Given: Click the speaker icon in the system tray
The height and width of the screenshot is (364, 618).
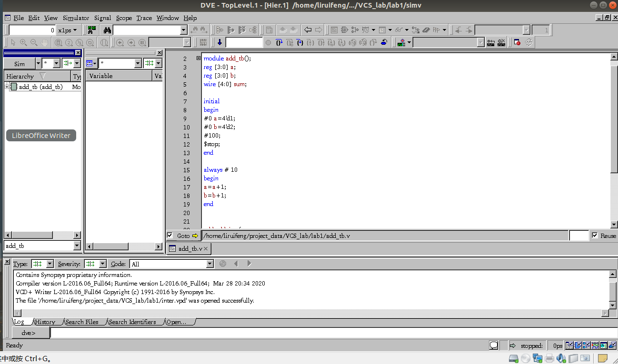Looking at the screenshot, I should [561, 358].
